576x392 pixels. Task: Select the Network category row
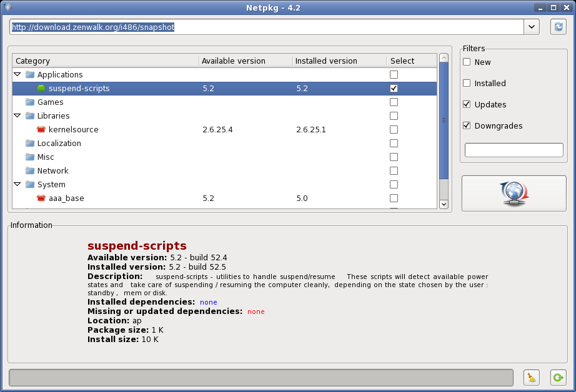coord(224,170)
